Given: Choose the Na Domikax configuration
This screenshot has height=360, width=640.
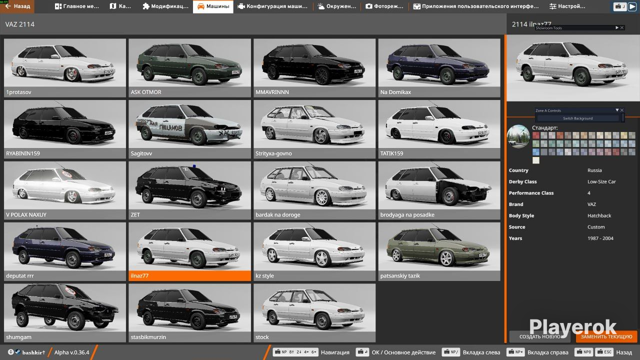Looking at the screenshot, I should point(439,68).
